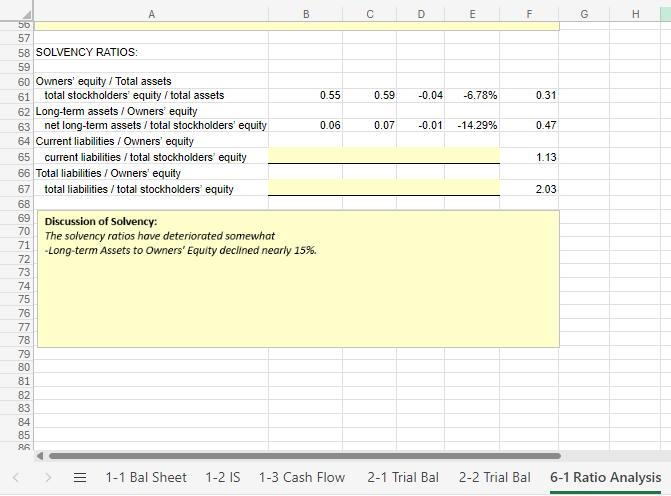Viewport: 671px width, 496px height.
Task: Click the select-all corner triangle
Action: point(26,15)
